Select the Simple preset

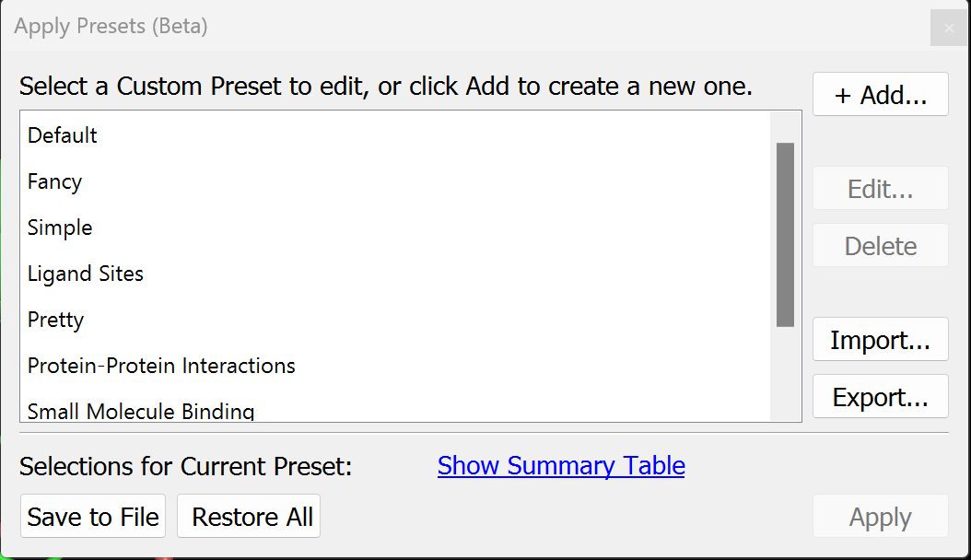tap(59, 227)
